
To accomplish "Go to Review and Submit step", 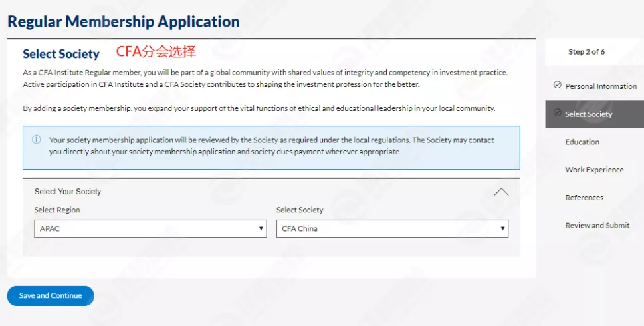I will (597, 226).
